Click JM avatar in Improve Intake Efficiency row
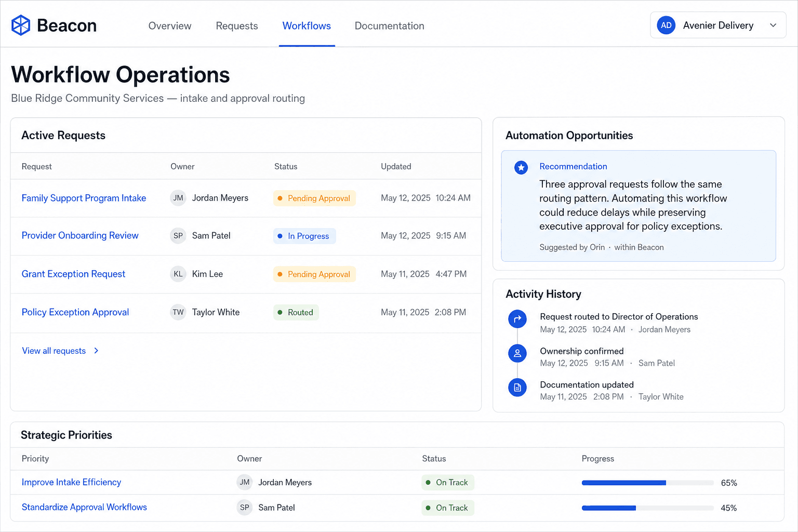This screenshot has width=798, height=532. tap(245, 482)
